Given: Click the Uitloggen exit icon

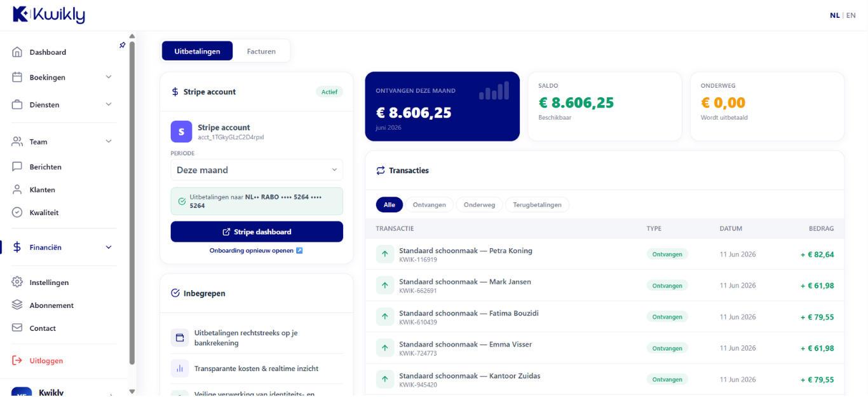Looking at the screenshot, I should pyautogui.click(x=17, y=361).
